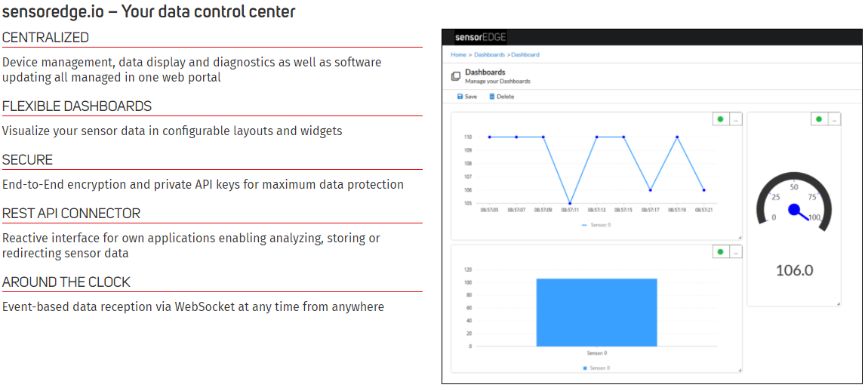Click the Dashboard breadcrumb link
868x391 pixels.
coord(525,55)
